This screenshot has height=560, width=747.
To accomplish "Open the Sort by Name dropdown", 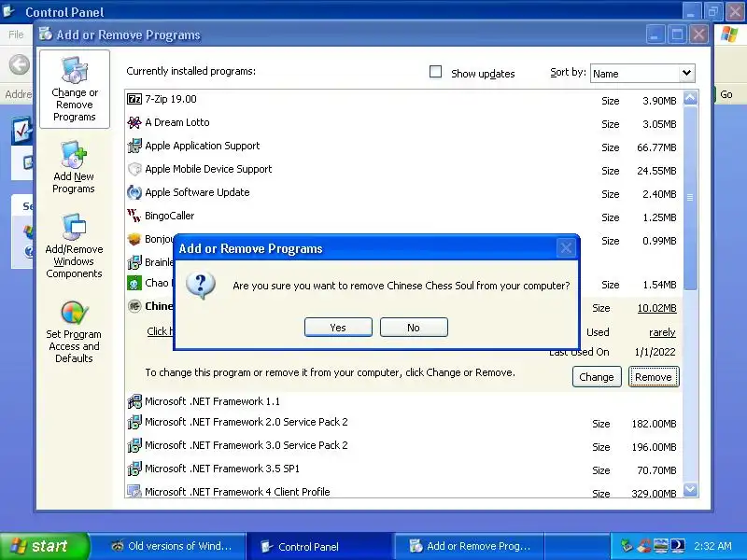I will [642, 74].
